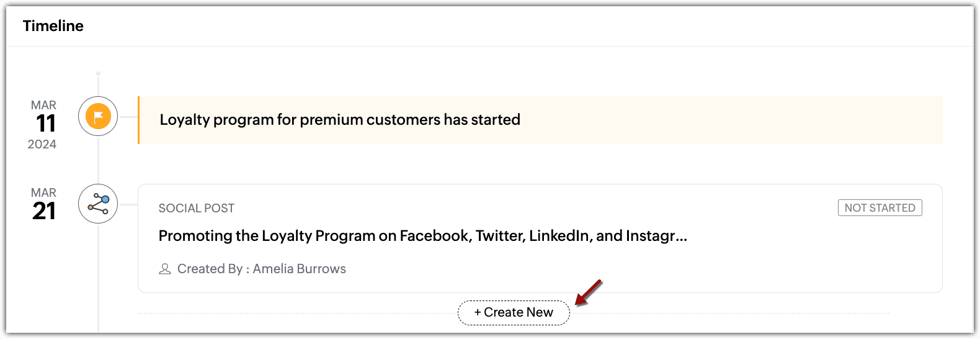Click the SOCIAL POST type label
This screenshot has width=980, height=339.
197,208
